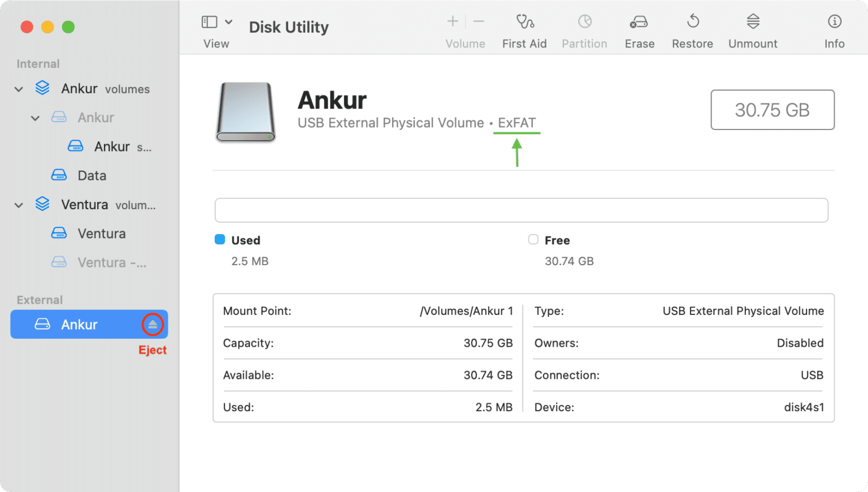Click the Data volume disk icon
The width and height of the screenshot is (868, 492).
[59, 175]
